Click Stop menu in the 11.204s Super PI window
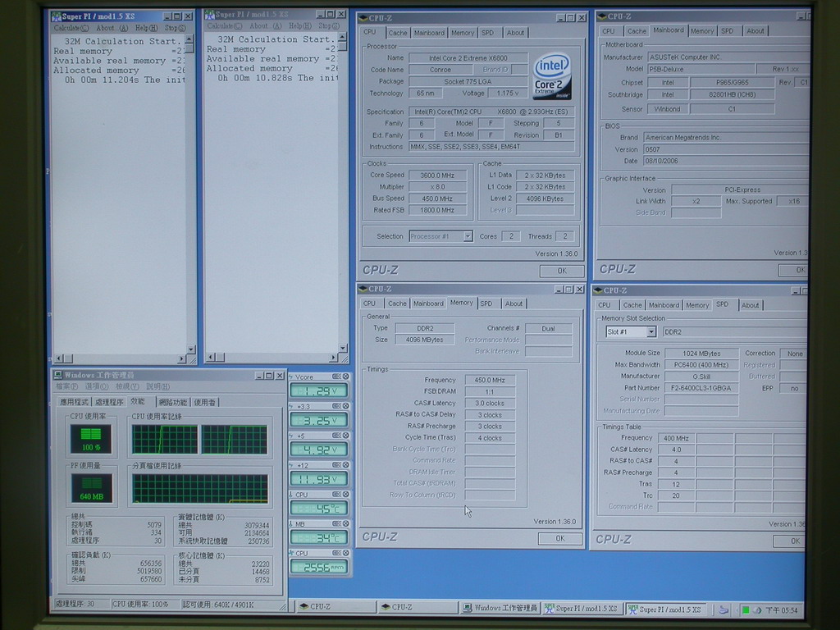Image resolution: width=840 pixels, height=630 pixels. point(176,28)
